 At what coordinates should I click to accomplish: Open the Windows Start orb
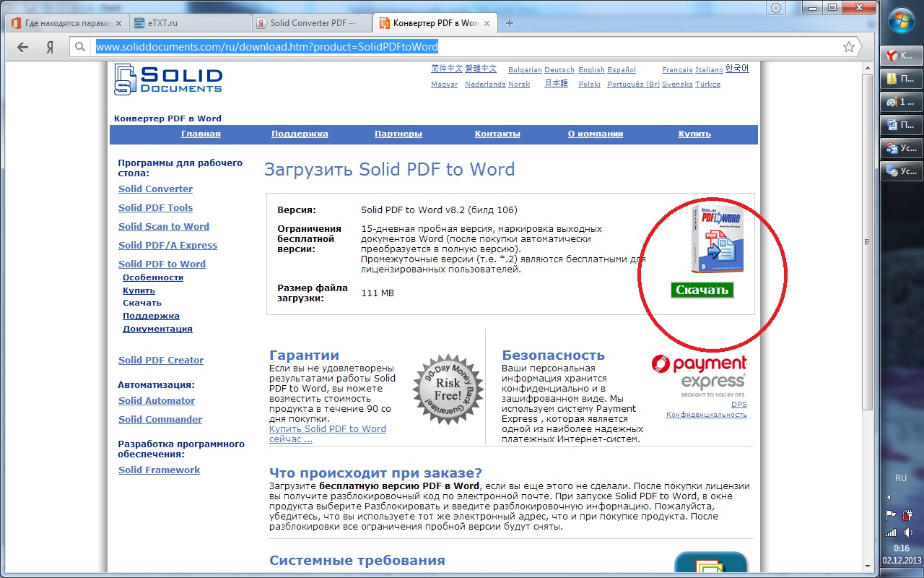(x=902, y=22)
